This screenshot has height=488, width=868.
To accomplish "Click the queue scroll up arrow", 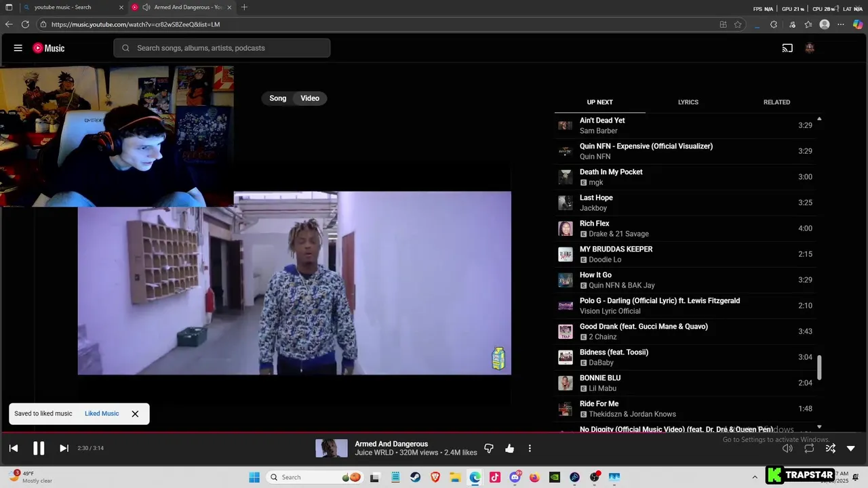I will tap(819, 119).
